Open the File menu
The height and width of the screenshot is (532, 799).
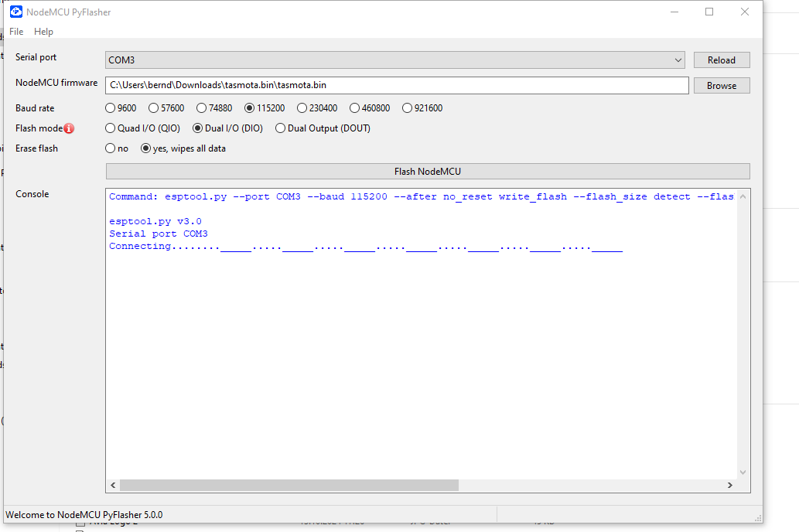pos(16,32)
